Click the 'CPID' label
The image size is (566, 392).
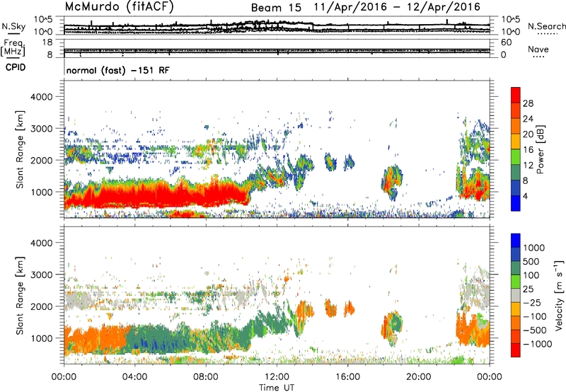click(x=16, y=67)
